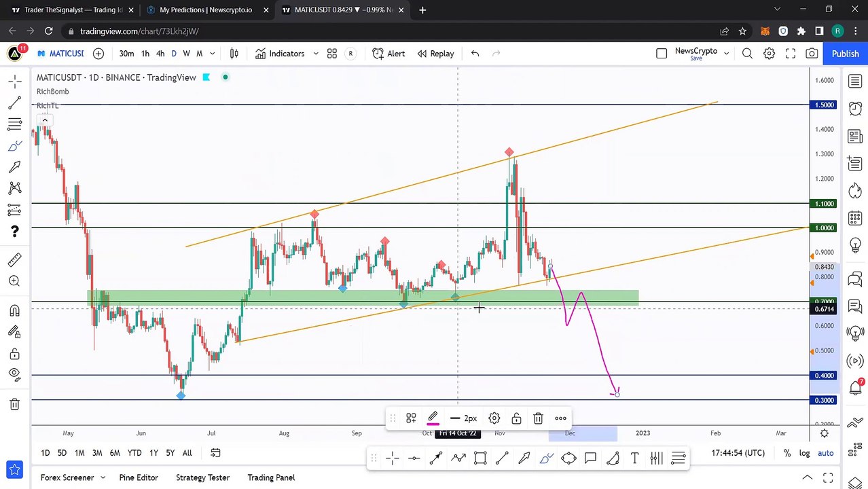Click the left sidebar trash remove objects icon

pyautogui.click(x=14, y=404)
